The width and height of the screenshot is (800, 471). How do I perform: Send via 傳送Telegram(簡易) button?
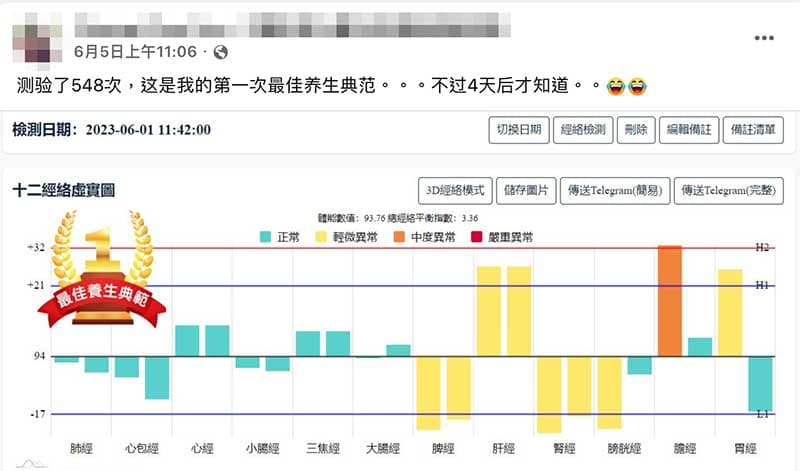[x=613, y=190]
